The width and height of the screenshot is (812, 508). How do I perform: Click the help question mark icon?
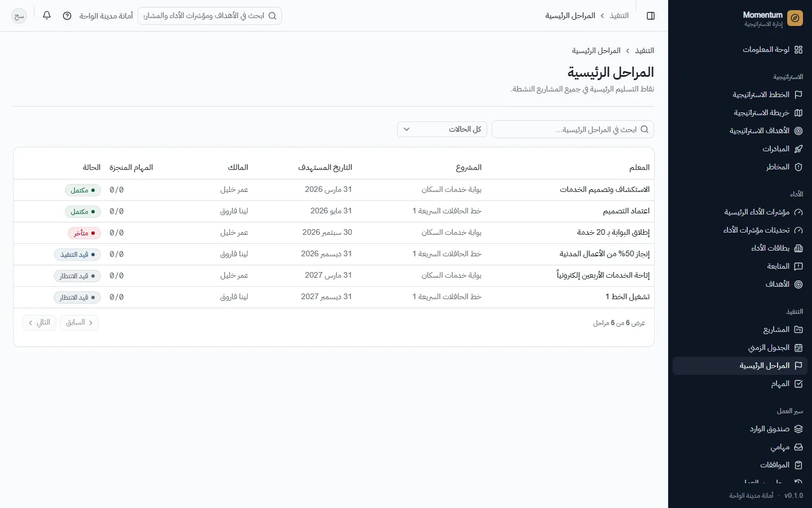coord(67,16)
